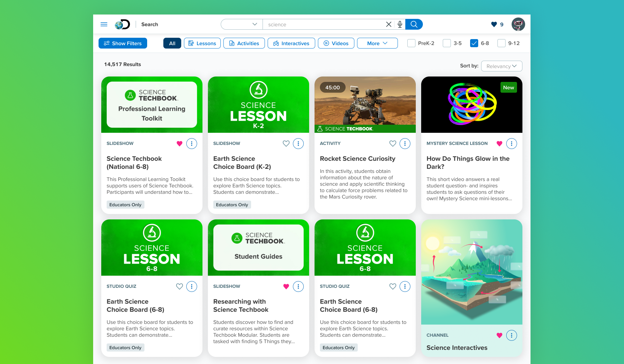
Task: Run search with the magnifying glass button
Action: 414,24
